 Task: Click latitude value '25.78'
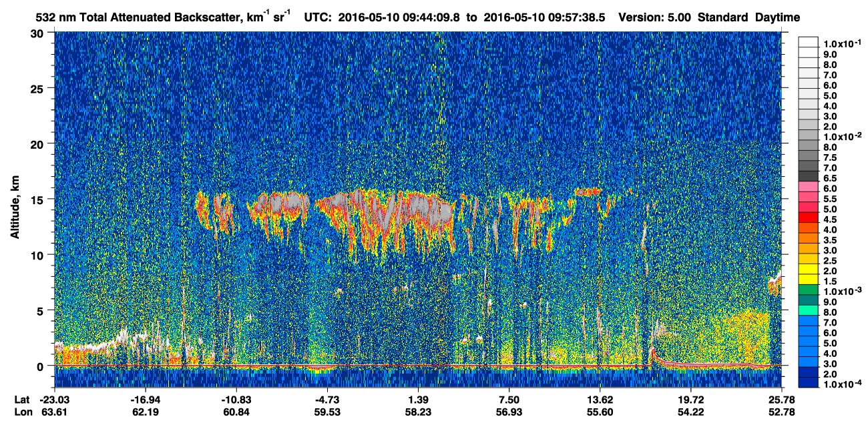[781, 399]
